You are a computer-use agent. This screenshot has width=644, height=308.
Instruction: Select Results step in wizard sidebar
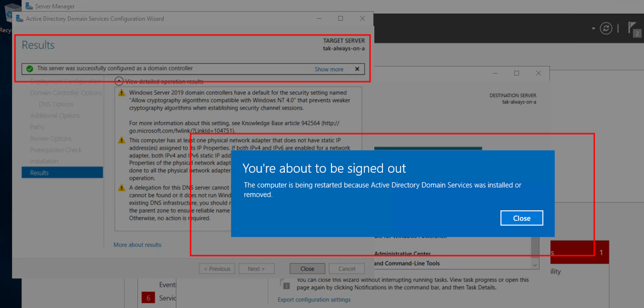click(x=62, y=173)
